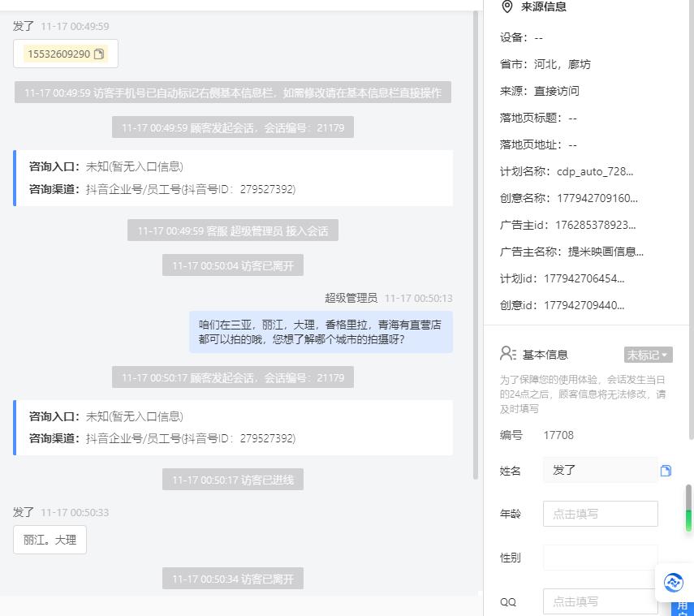Click the blue button at bottom-right corner

click(x=682, y=609)
